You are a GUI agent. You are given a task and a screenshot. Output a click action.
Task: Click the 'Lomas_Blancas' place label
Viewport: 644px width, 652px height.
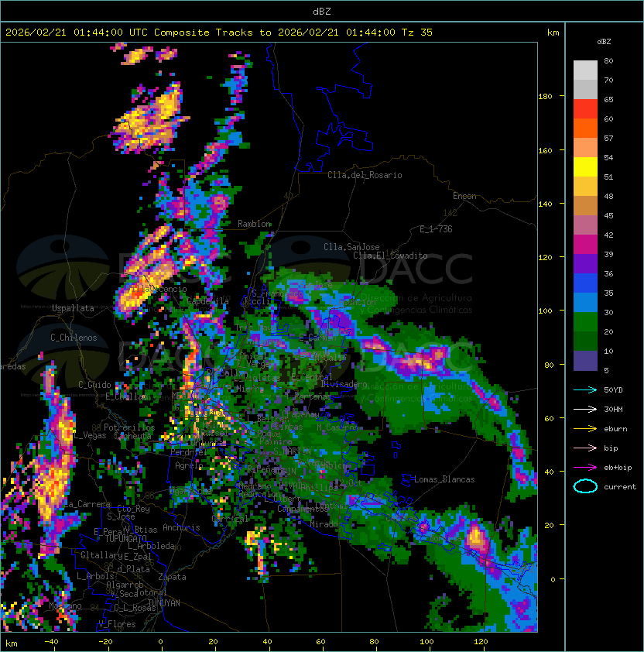click(444, 479)
